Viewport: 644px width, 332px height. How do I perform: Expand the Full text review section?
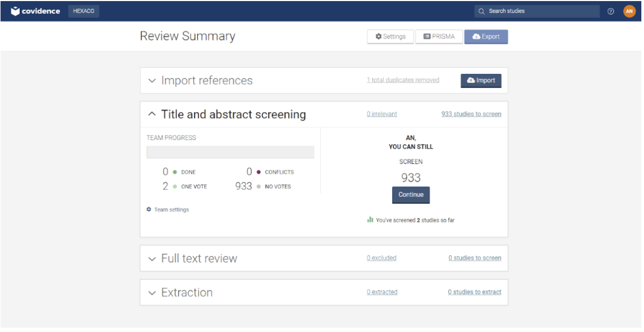pyautogui.click(x=152, y=259)
